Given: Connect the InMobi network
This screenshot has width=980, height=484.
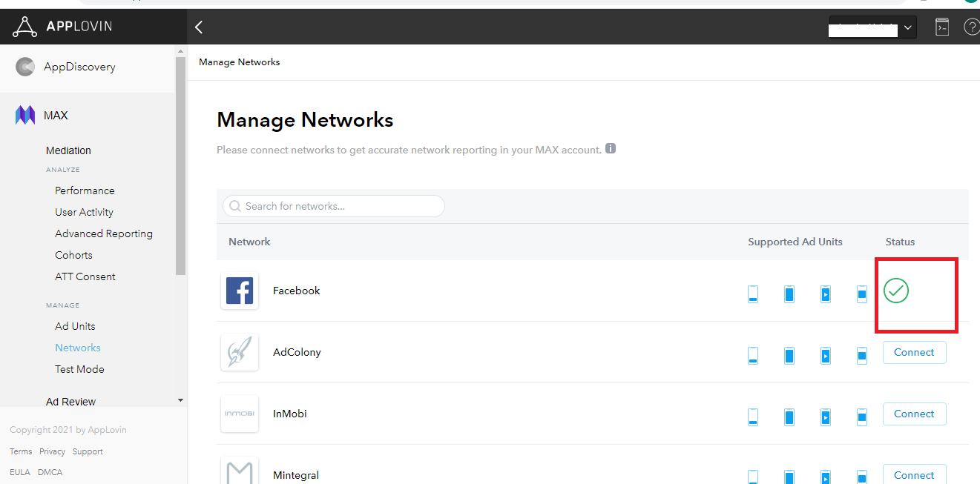Looking at the screenshot, I should [914, 414].
